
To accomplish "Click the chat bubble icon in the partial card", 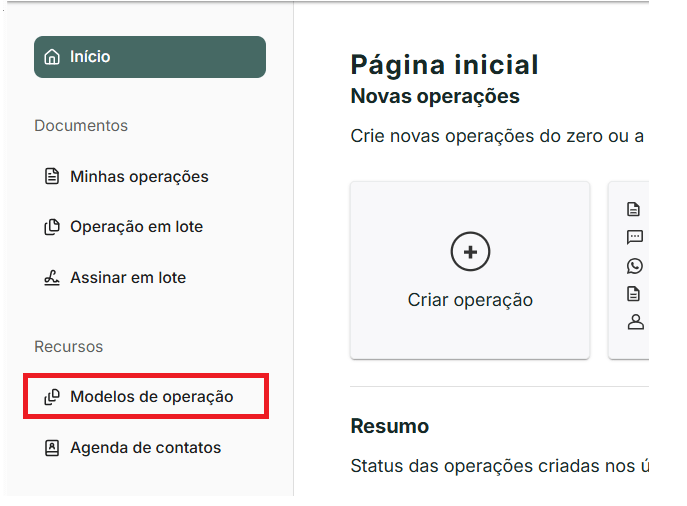I will (x=634, y=238).
